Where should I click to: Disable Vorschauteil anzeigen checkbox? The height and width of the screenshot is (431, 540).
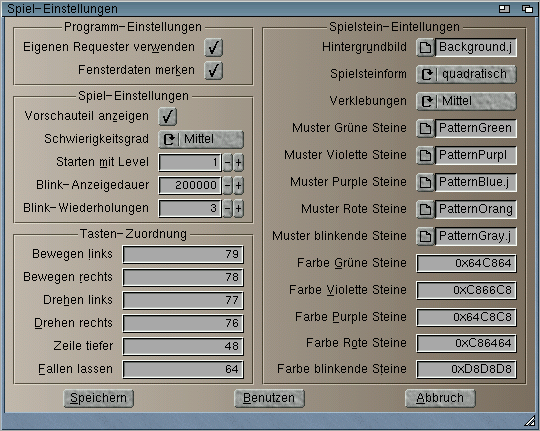pyautogui.click(x=168, y=116)
